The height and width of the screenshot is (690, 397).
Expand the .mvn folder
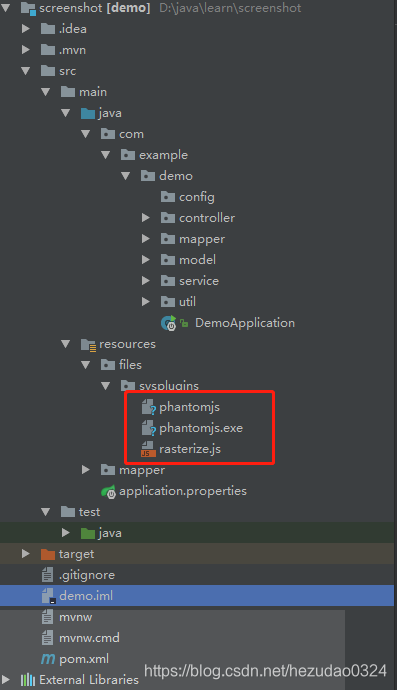[26, 50]
